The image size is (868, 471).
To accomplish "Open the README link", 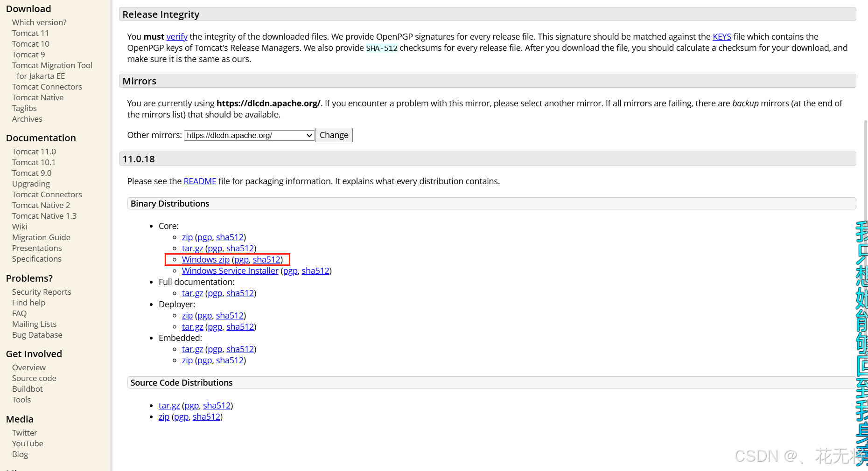I will (200, 181).
